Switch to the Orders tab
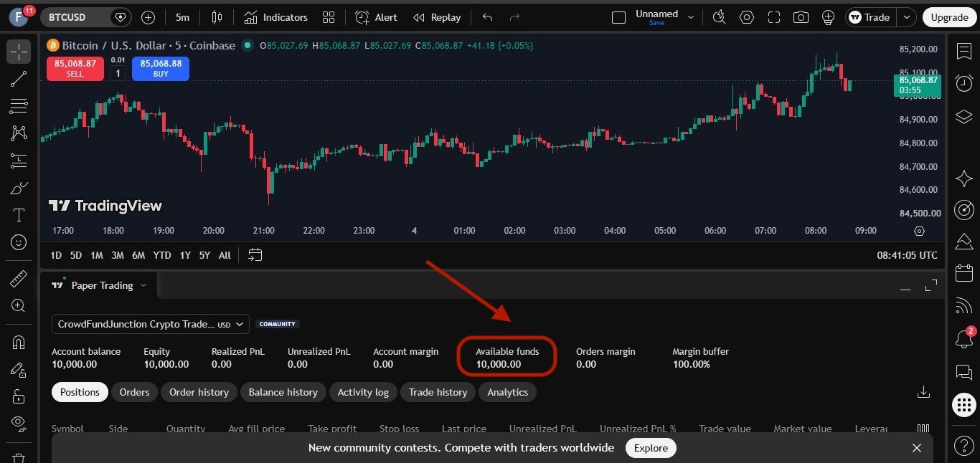This screenshot has width=980, height=463. [134, 392]
